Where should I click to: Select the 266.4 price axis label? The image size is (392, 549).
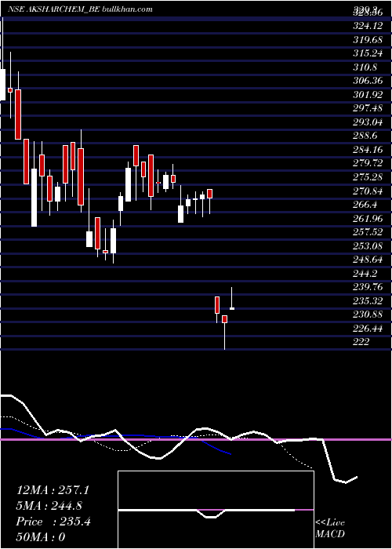tap(365, 204)
